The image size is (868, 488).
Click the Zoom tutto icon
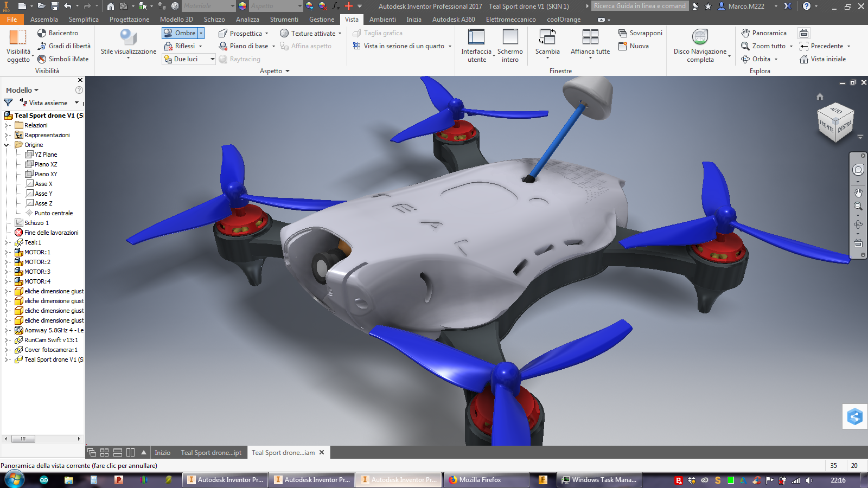(x=745, y=46)
